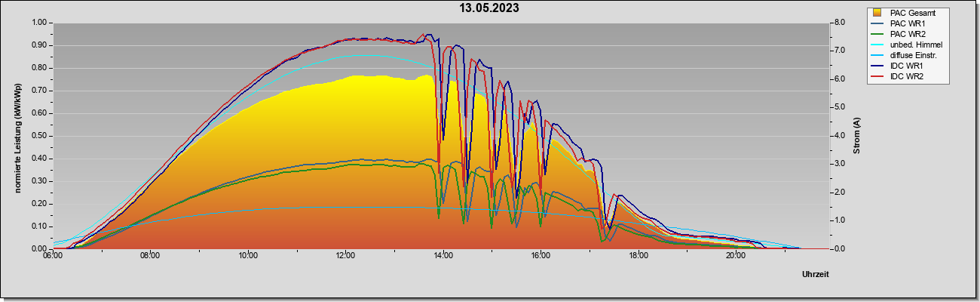This screenshot has height=302, width=980.
Task: Select the IDC WR1 legend entry
Action: tap(906, 66)
